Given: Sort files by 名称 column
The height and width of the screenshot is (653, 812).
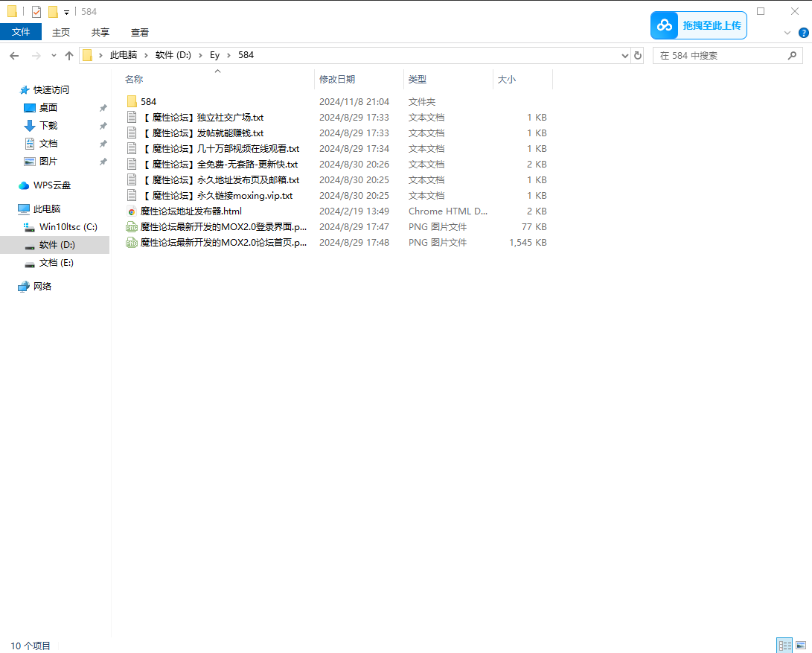Looking at the screenshot, I should [134, 79].
